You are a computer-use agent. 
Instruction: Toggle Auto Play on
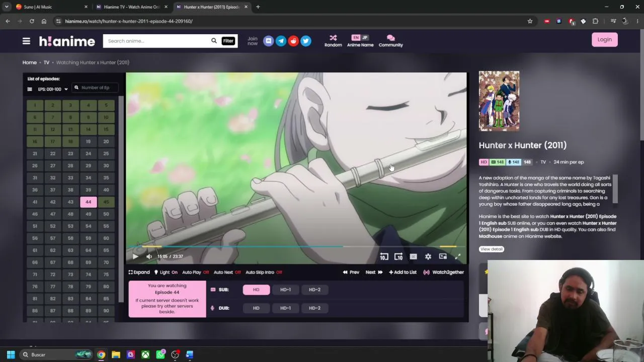point(195,272)
